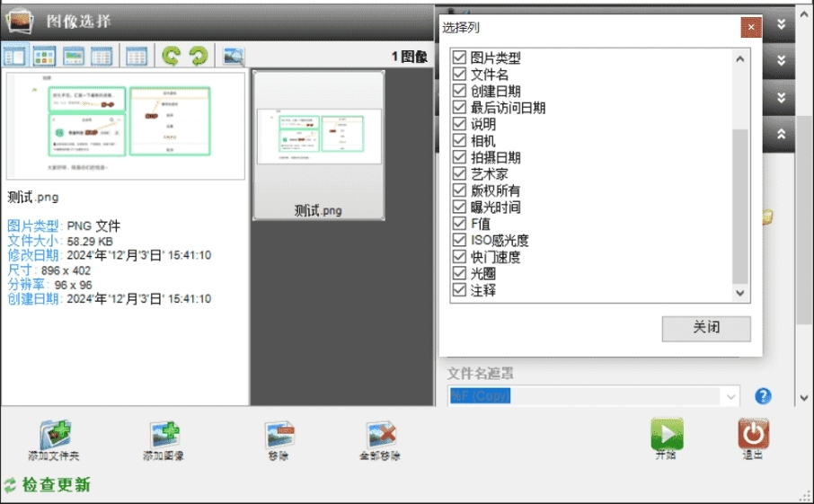This screenshot has width=814, height=504.
Task: Click the 移除 remove image icon
Action: coord(279,435)
